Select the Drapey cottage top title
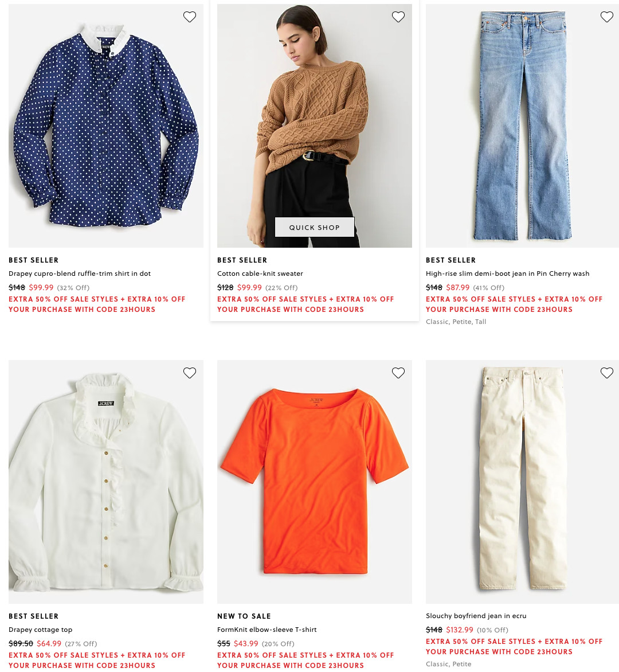Viewport: 619px width, 672px height. coord(40,630)
